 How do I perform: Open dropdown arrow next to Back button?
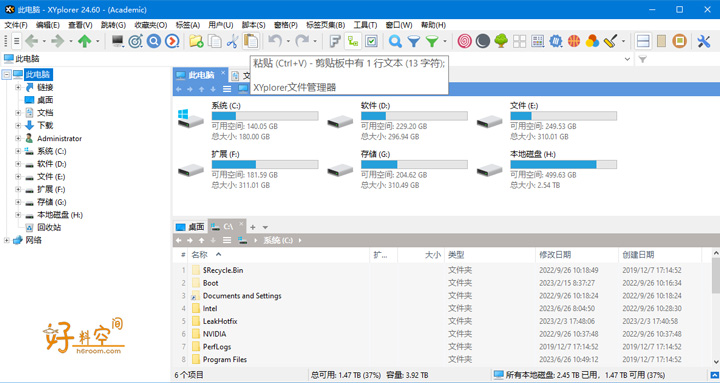click(x=44, y=41)
